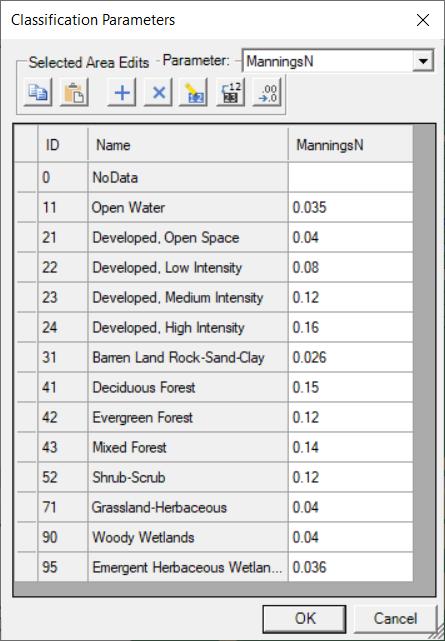Select the Woody Wetlands name cell
This screenshot has height=641, width=445.
[x=188, y=537]
